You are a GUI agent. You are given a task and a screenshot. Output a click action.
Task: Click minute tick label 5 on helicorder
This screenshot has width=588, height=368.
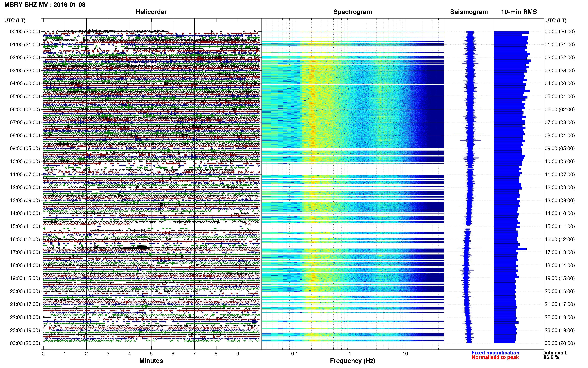click(x=151, y=354)
